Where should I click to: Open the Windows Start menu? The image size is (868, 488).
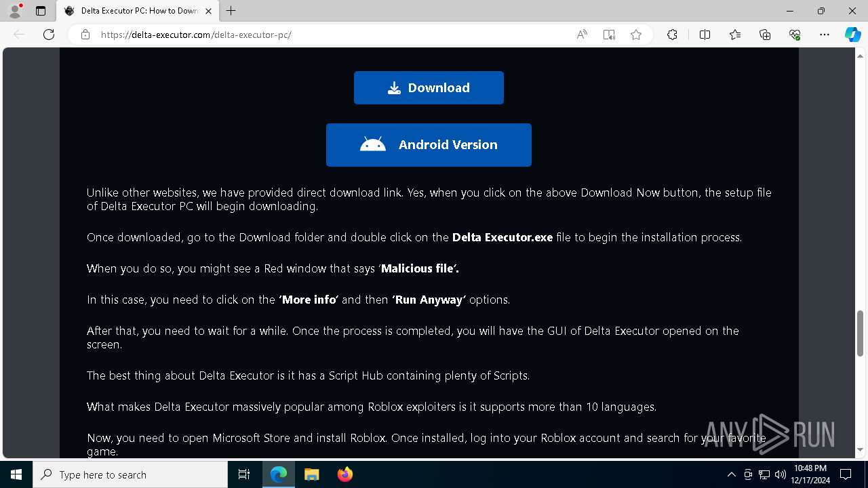16,474
